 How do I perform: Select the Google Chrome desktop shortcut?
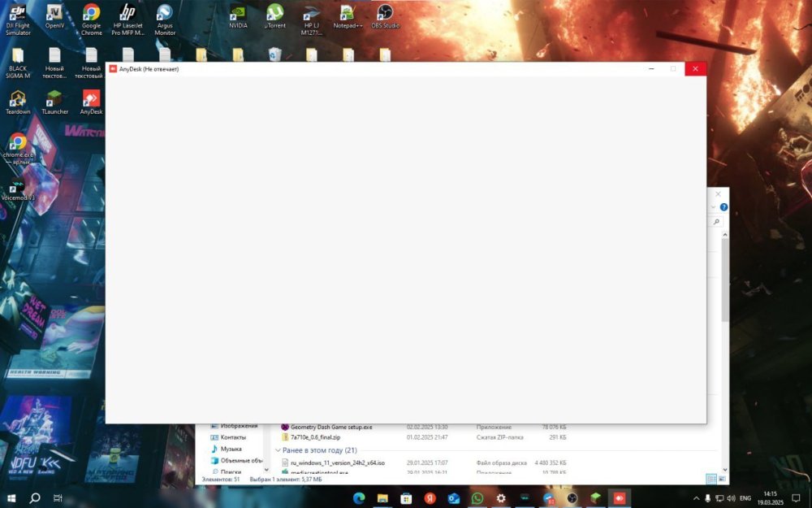point(91,20)
